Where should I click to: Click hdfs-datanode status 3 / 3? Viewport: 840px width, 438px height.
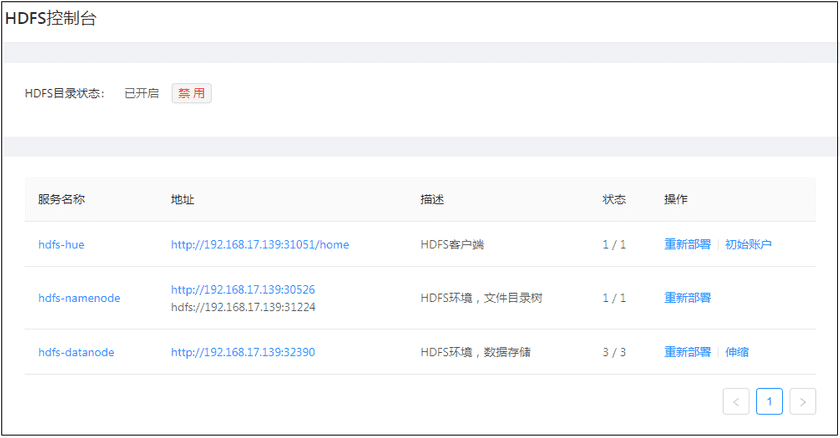tap(613, 352)
